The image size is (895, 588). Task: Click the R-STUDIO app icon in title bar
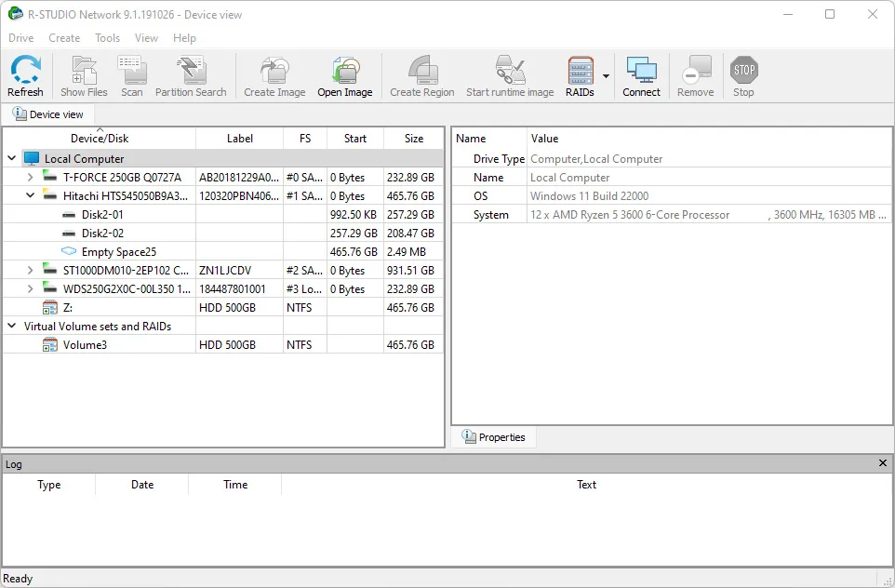[x=16, y=14]
